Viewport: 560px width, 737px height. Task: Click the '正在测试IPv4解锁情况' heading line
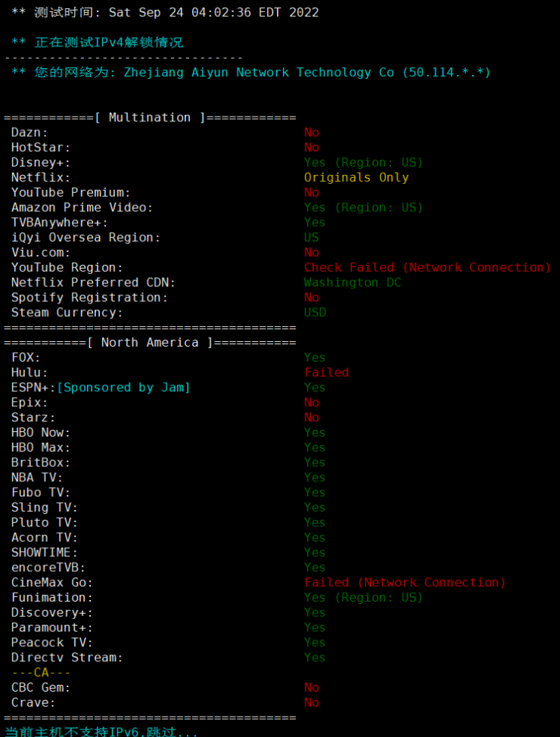coord(97,42)
